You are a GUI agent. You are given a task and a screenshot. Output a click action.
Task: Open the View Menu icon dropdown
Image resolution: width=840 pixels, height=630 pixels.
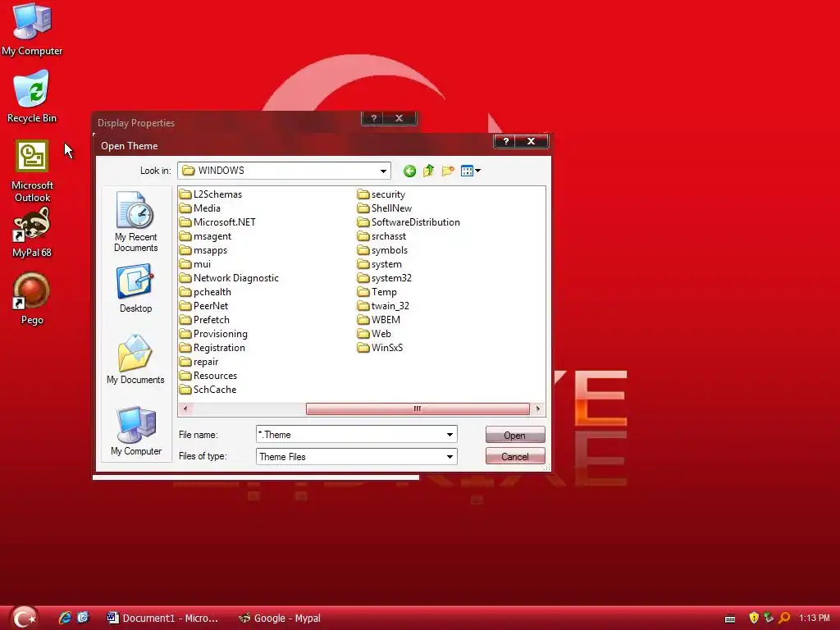(470, 171)
